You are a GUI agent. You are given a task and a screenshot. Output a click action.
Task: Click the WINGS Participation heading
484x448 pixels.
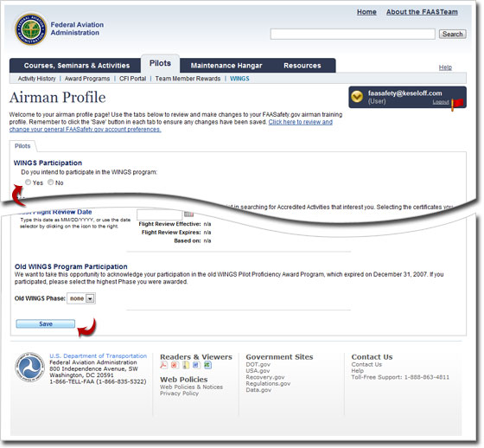coord(48,163)
